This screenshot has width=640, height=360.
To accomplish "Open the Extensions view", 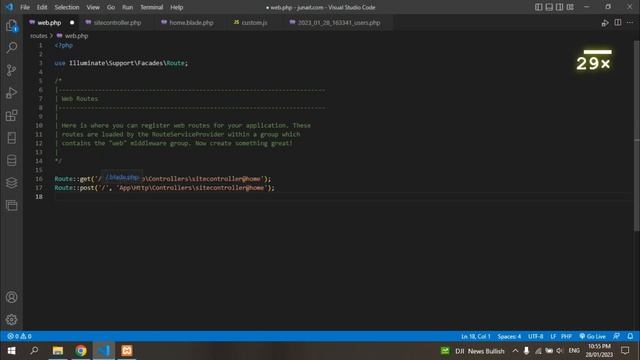I will [11, 116].
